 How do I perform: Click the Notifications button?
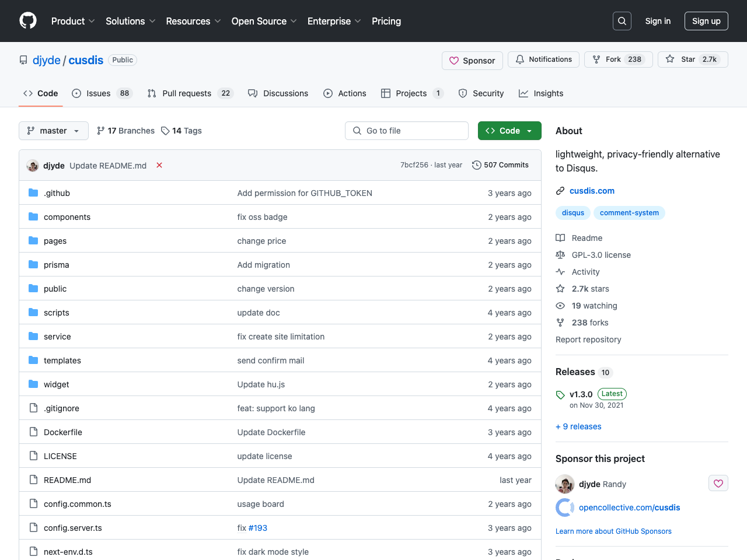pos(543,60)
